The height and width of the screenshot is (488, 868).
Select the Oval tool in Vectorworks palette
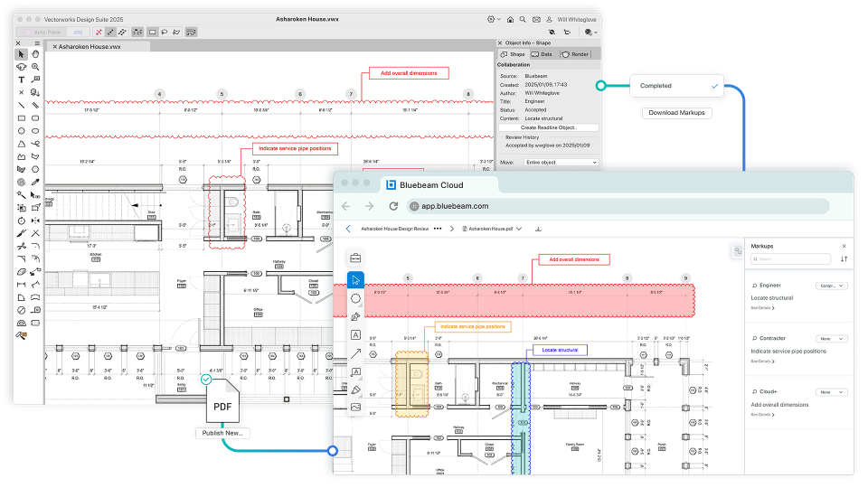(x=35, y=131)
